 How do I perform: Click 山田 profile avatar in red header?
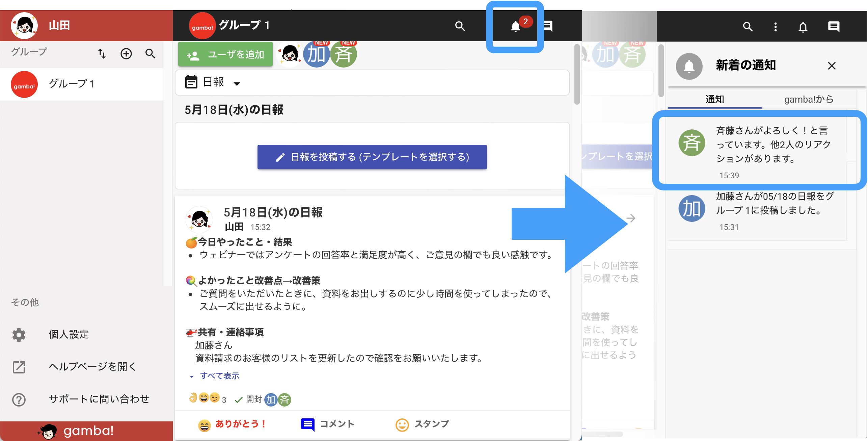click(24, 25)
